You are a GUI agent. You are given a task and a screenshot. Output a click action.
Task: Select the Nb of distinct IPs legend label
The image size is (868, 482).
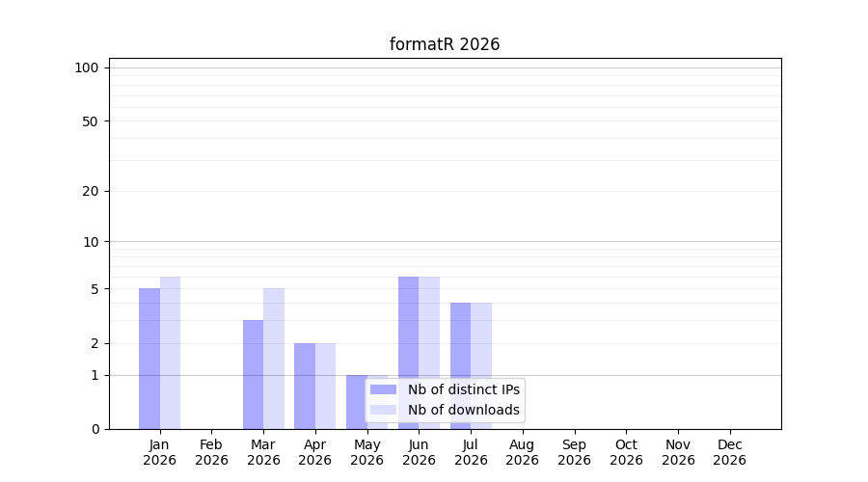[x=464, y=389]
